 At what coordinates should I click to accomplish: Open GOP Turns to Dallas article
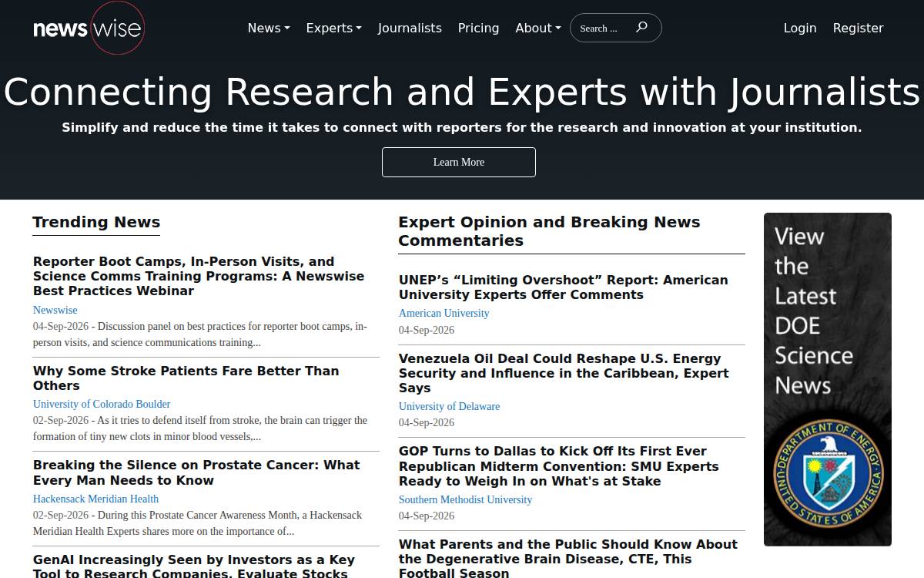click(558, 465)
